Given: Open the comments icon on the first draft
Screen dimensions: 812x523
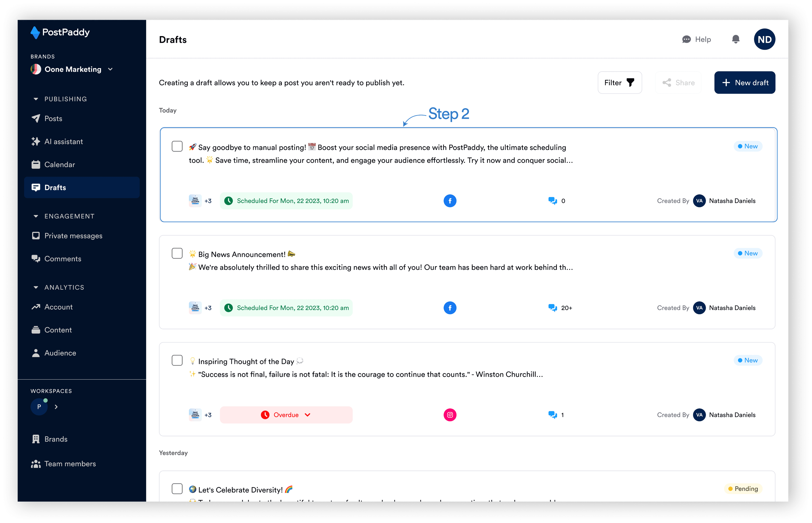Looking at the screenshot, I should 553,201.
